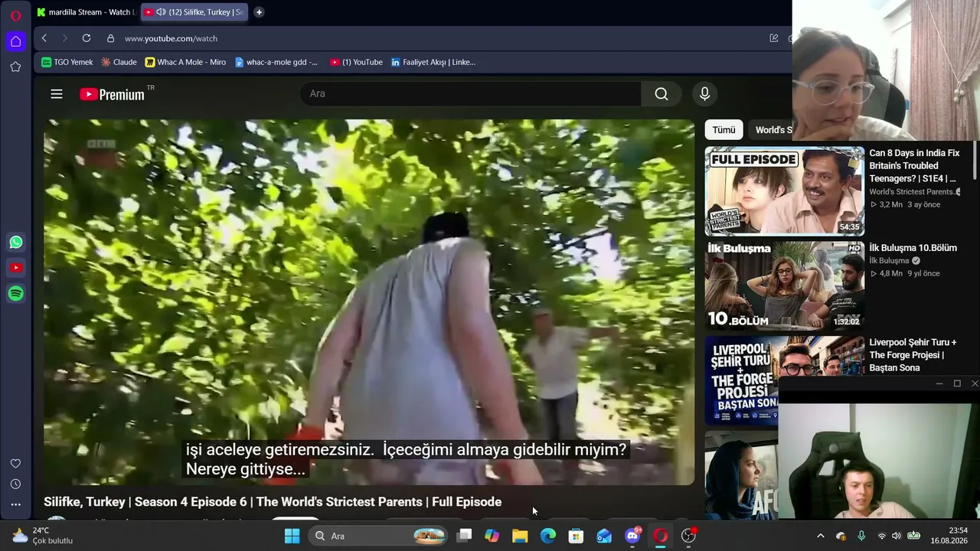The width and height of the screenshot is (980, 551).
Task: Show hidden system tray icons
Action: click(x=821, y=536)
